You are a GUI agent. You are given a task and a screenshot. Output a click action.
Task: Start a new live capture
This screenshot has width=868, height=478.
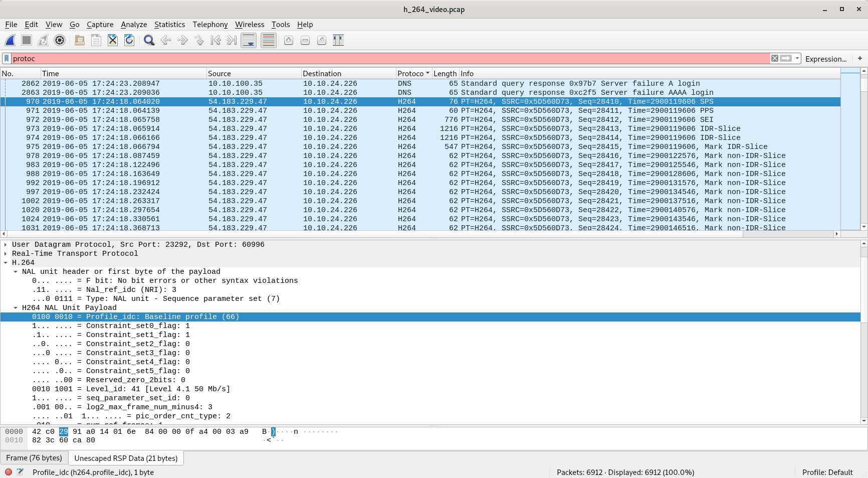pos(10,40)
